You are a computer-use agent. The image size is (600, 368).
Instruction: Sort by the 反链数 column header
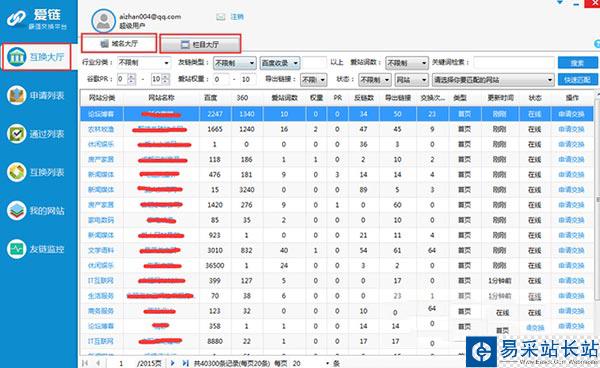pos(364,98)
